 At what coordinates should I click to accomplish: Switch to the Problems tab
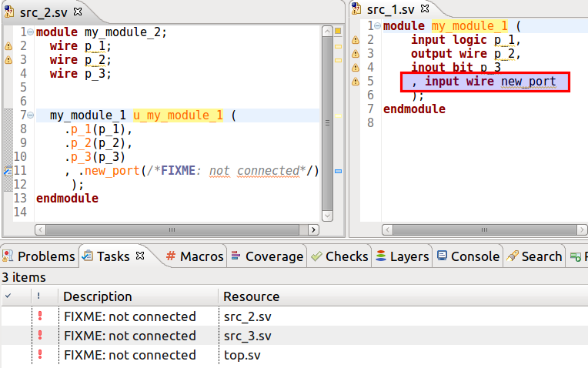[39, 256]
